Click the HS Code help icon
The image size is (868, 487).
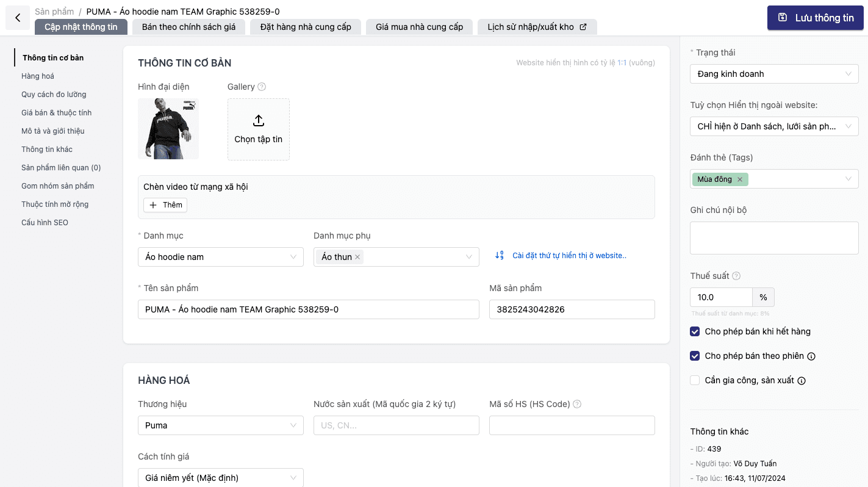click(577, 404)
